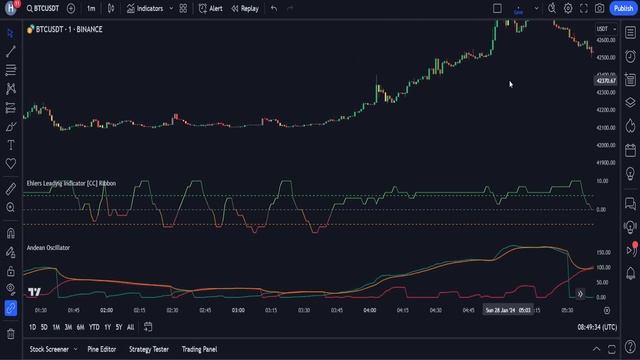Image resolution: width=640 pixels, height=360 pixels.
Task: Open the object tree layers panel
Action: point(630,102)
